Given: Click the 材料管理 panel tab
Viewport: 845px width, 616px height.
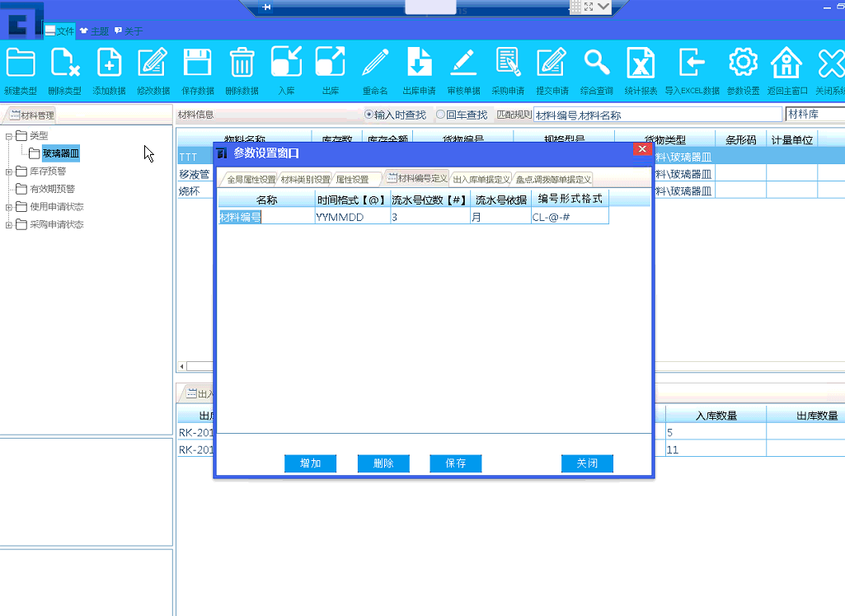Looking at the screenshot, I should coord(32,115).
